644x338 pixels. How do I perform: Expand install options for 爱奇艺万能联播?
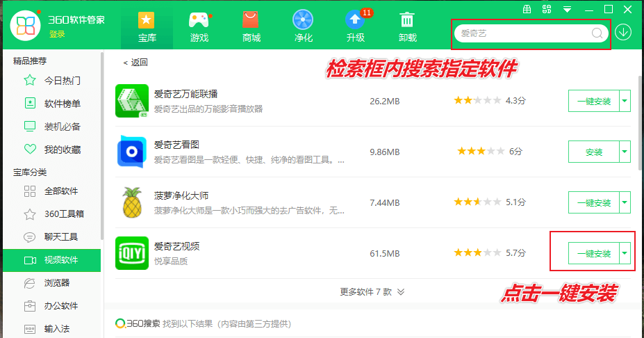coord(625,101)
